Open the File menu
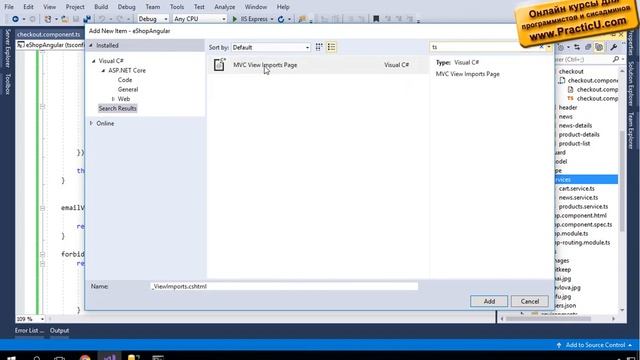Screen dimensions: 640x360 tap(9, 7)
